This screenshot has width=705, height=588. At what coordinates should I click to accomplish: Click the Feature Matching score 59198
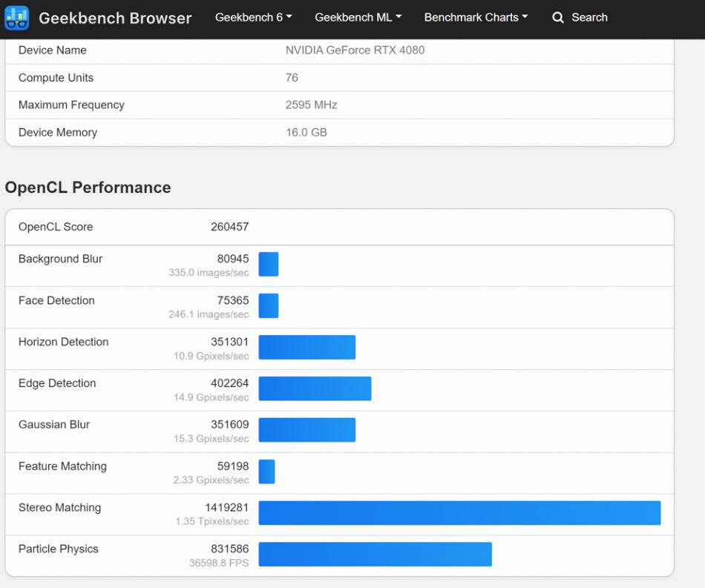click(x=233, y=466)
